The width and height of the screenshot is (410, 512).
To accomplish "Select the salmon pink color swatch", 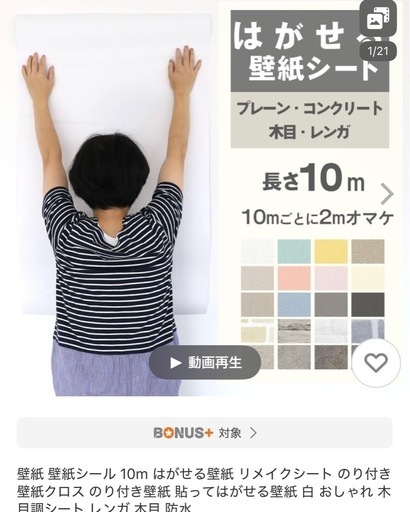I will click(x=294, y=278).
